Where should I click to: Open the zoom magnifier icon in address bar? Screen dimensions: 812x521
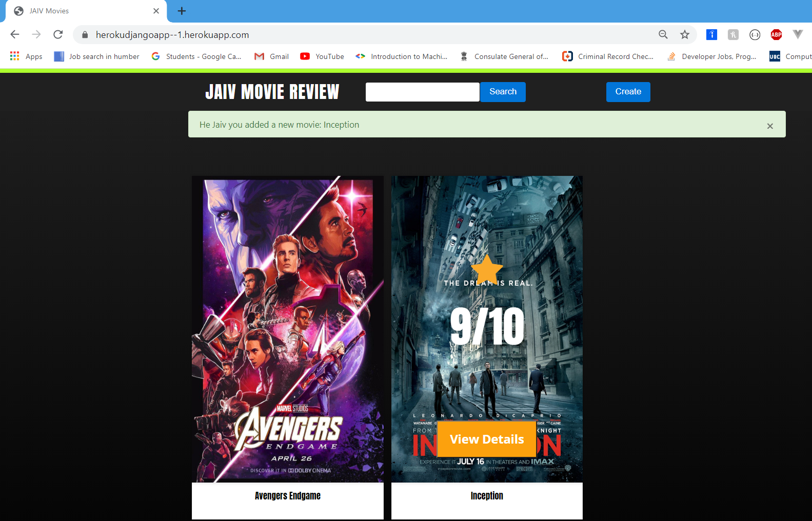click(663, 34)
